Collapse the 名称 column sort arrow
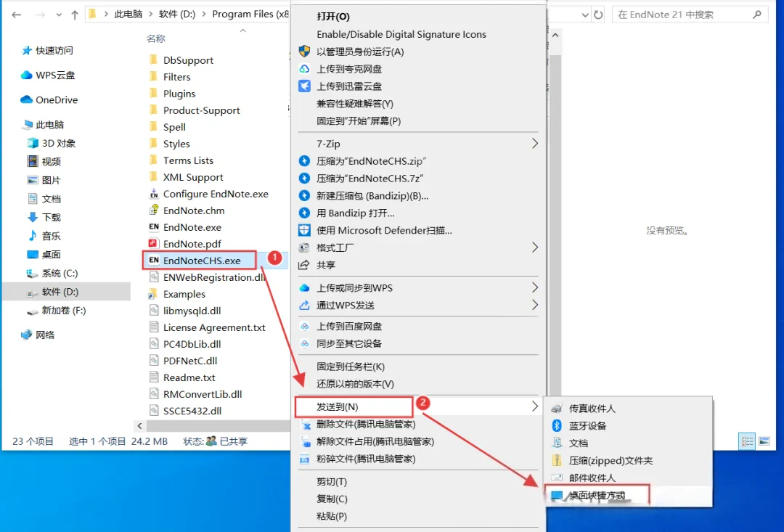 coord(243,31)
